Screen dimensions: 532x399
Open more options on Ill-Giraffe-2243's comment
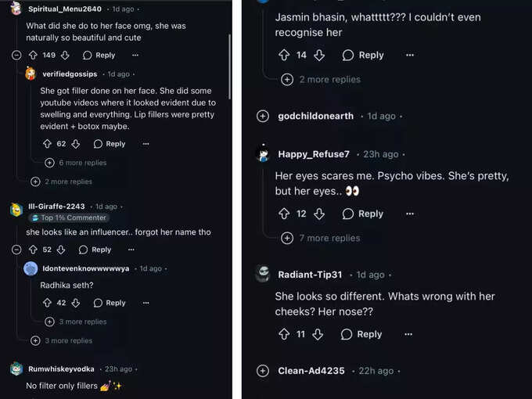[x=131, y=250]
